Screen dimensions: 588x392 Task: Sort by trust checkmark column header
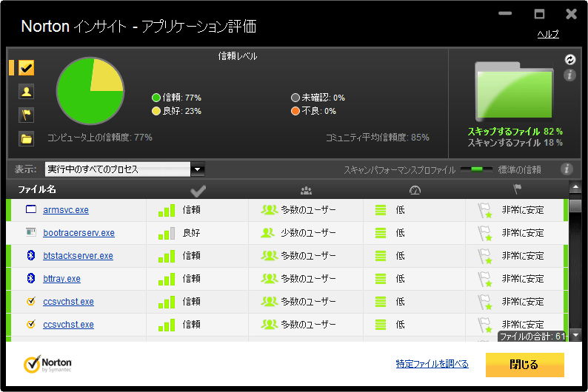click(198, 191)
